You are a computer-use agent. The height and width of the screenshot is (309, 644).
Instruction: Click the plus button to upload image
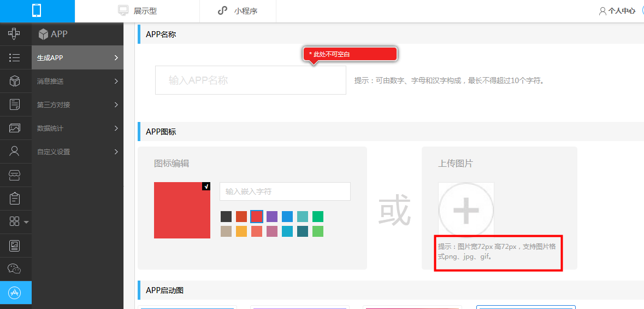pos(466,210)
